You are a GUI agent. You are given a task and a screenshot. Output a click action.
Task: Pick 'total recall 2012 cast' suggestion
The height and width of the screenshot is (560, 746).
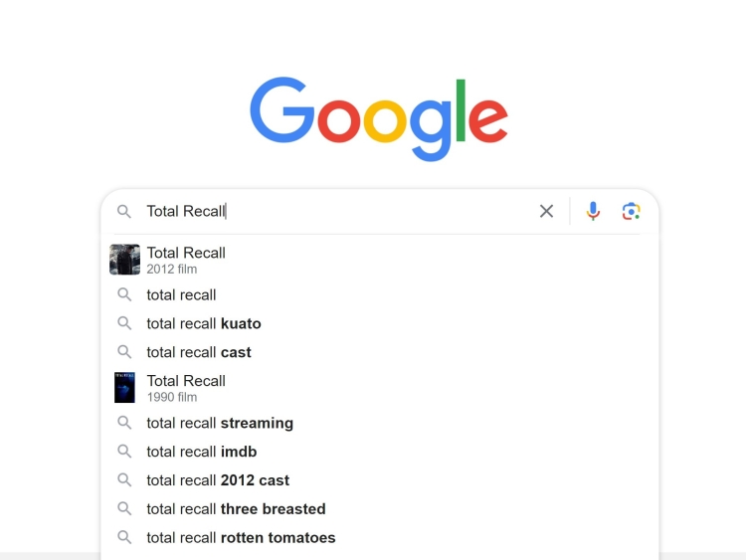point(218,480)
